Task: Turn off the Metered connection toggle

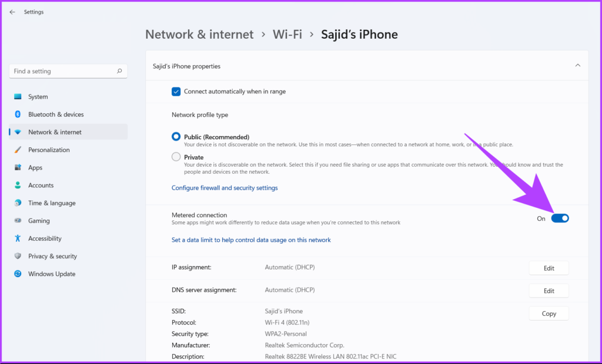Action: (560, 218)
